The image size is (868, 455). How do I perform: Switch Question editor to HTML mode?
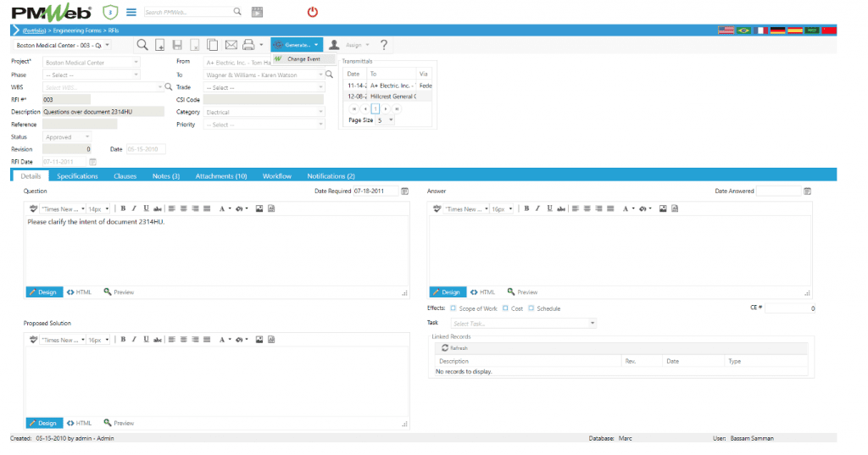click(79, 292)
